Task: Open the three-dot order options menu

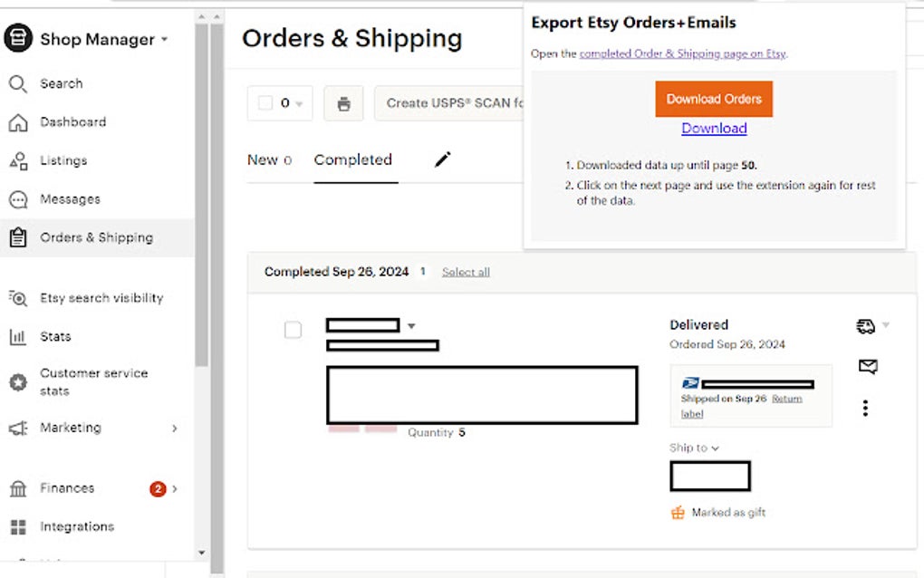Action: (x=866, y=408)
